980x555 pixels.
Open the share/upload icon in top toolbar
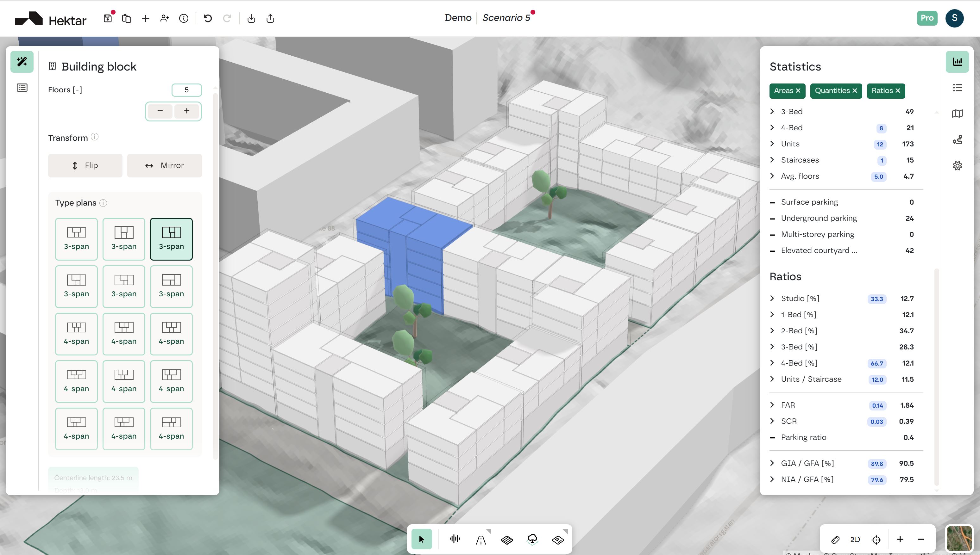[270, 18]
